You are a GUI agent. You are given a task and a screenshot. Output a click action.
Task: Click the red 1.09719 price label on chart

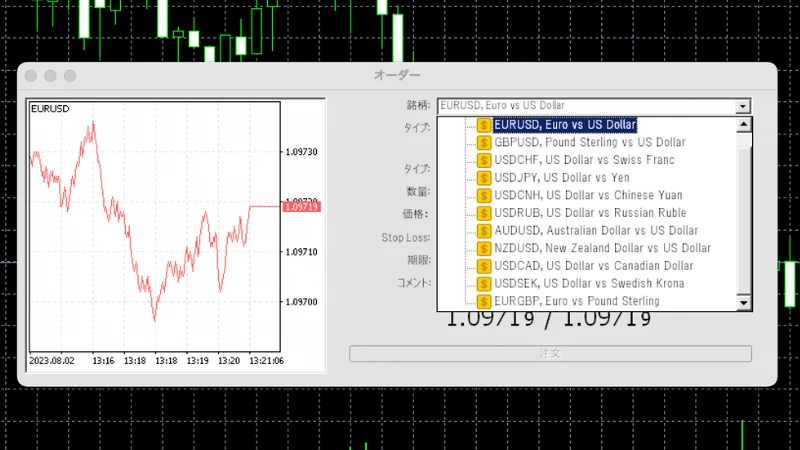(x=301, y=207)
